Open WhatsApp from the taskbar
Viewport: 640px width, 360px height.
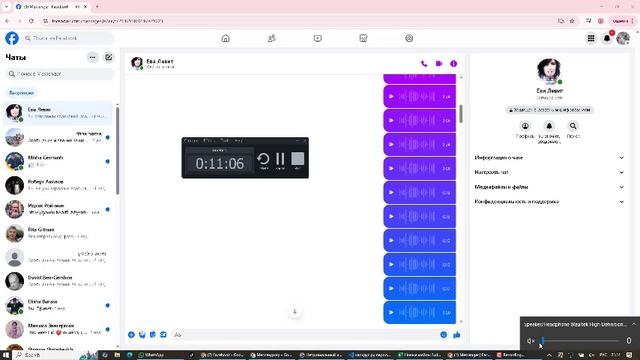coord(151,355)
